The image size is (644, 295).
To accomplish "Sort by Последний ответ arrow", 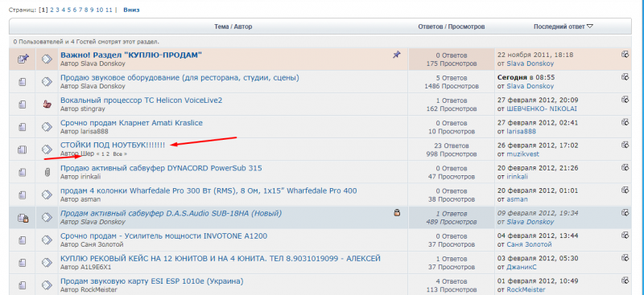I will (590, 27).
